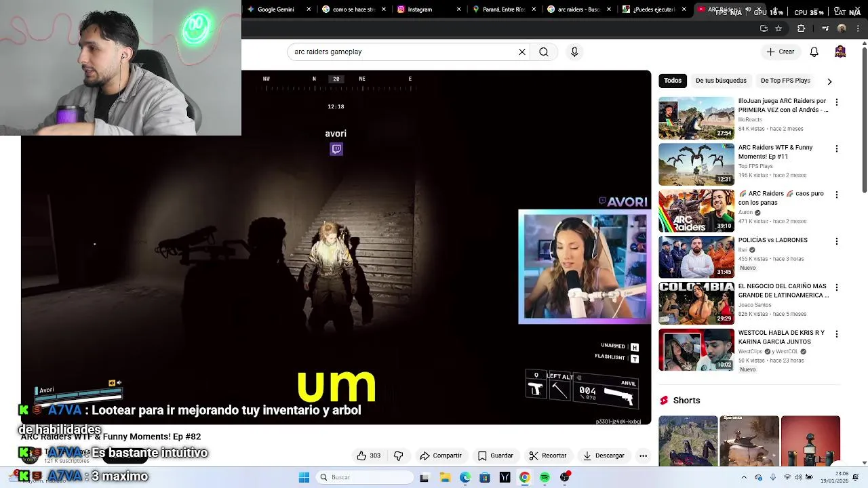Open options for EL NEGOCIO DEL CARIÑO video
The width and height of the screenshot is (868, 488).
pyautogui.click(x=837, y=287)
